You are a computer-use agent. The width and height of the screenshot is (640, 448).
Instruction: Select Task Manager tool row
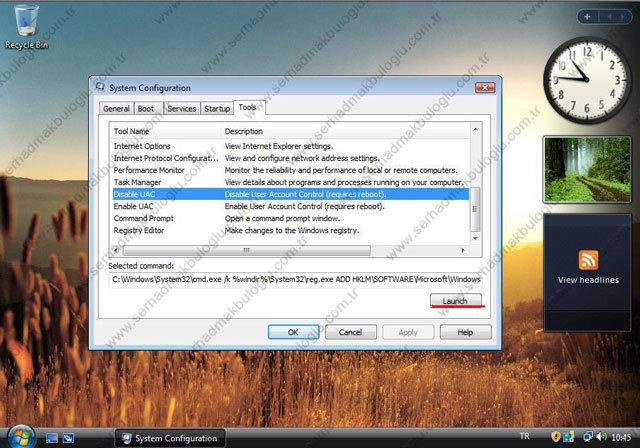(x=291, y=182)
